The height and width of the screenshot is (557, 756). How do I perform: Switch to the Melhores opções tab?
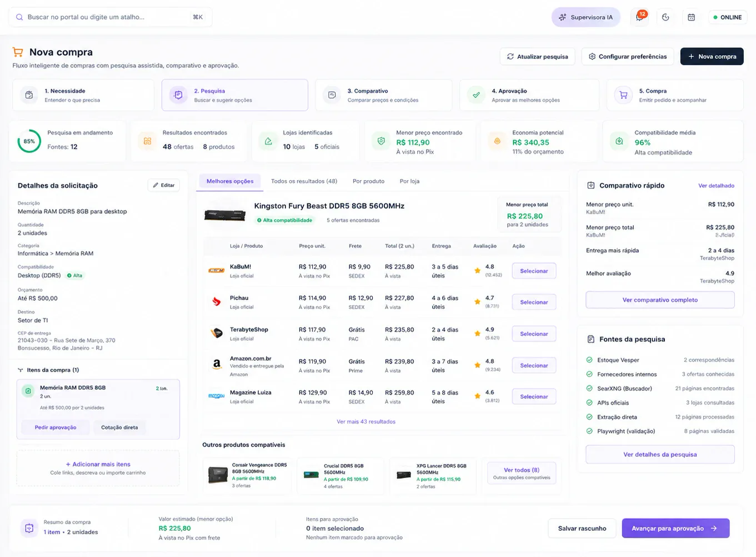click(x=230, y=181)
